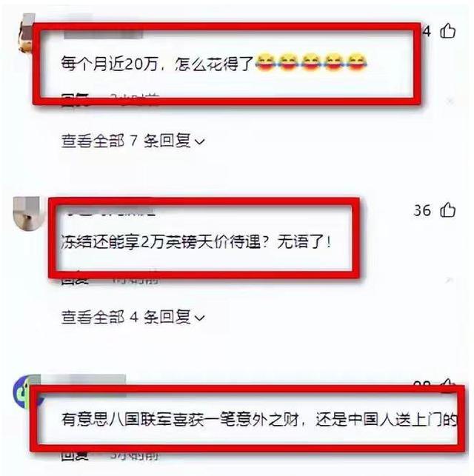Expand 查看全部 7 条回复
Image resolution: width=474 pixels, height=476 pixels.
[133, 141]
